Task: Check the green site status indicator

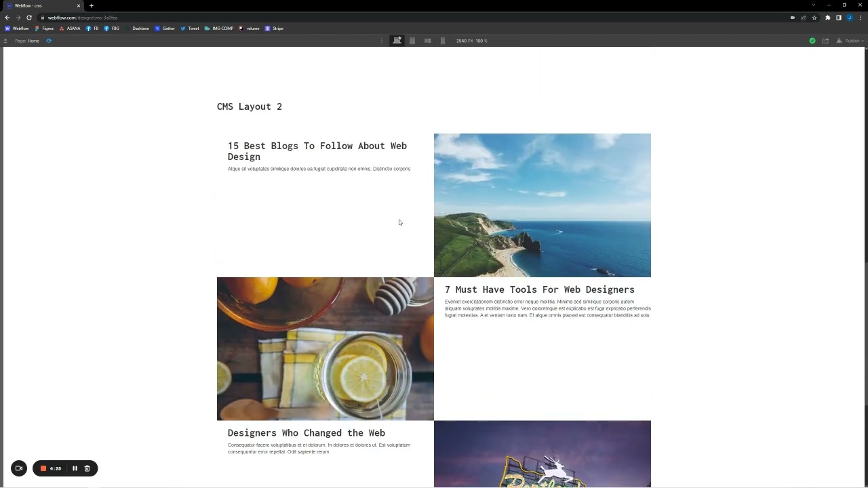Action: 812,41
